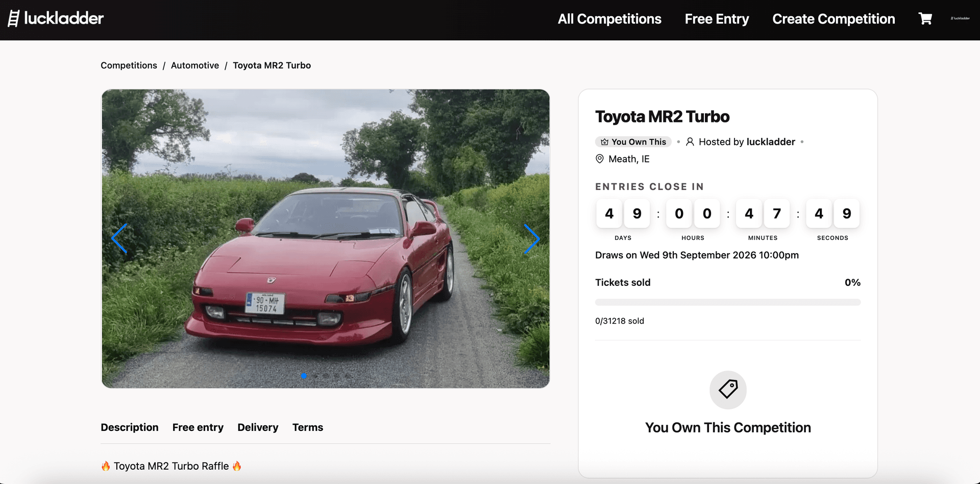980x484 pixels.
Task: Click the Meath, IE location text
Action: coord(629,159)
